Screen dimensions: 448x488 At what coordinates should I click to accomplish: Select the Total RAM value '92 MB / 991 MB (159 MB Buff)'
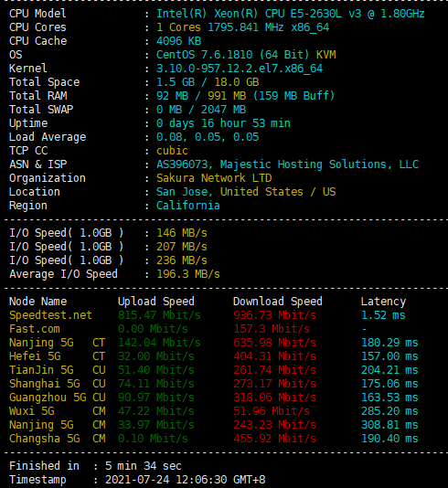pos(245,96)
